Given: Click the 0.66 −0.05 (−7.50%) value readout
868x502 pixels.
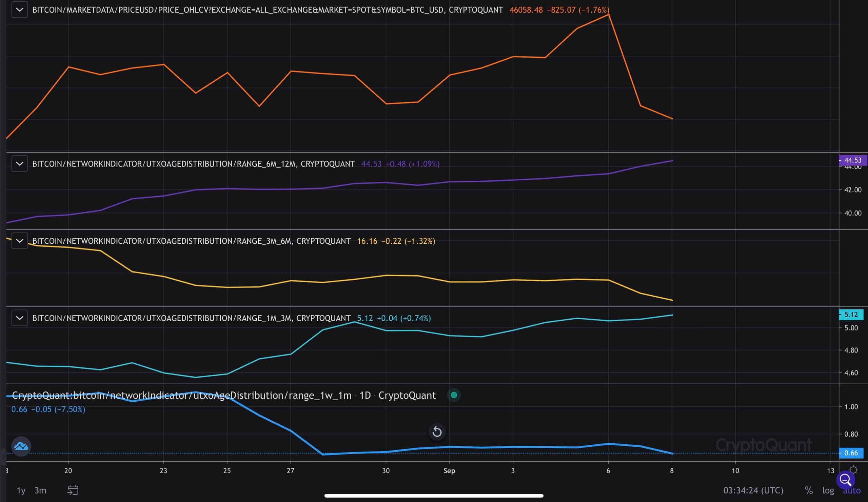Looking at the screenshot, I should 48,409.
